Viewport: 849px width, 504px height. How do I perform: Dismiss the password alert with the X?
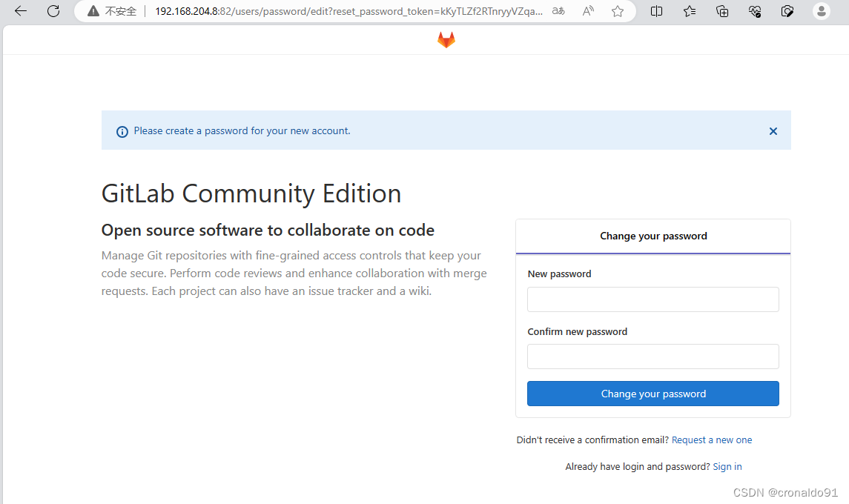click(773, 131)
